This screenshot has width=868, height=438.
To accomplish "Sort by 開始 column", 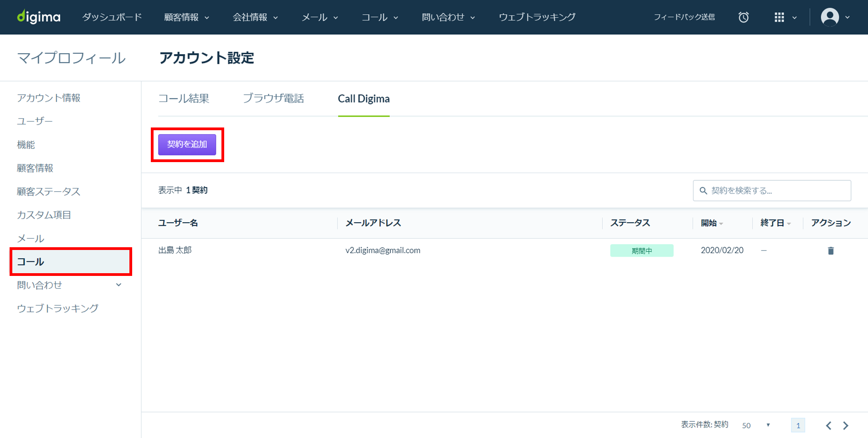I will pyautogui.click(x=712, y=223).
